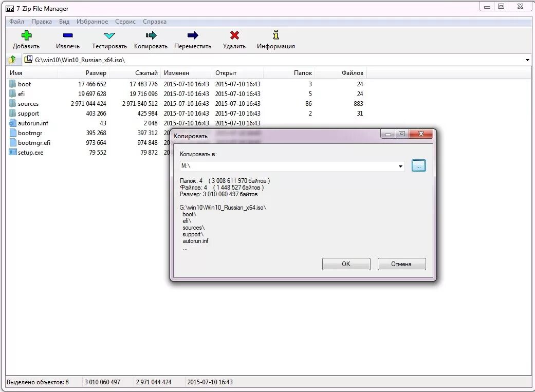Click the 3 010 060 497 status bar value

pos(102,382)
